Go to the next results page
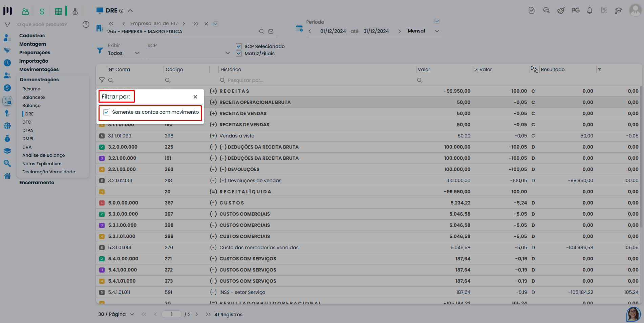The height and width of the screenshot is (323, 644). pos(197,314)
